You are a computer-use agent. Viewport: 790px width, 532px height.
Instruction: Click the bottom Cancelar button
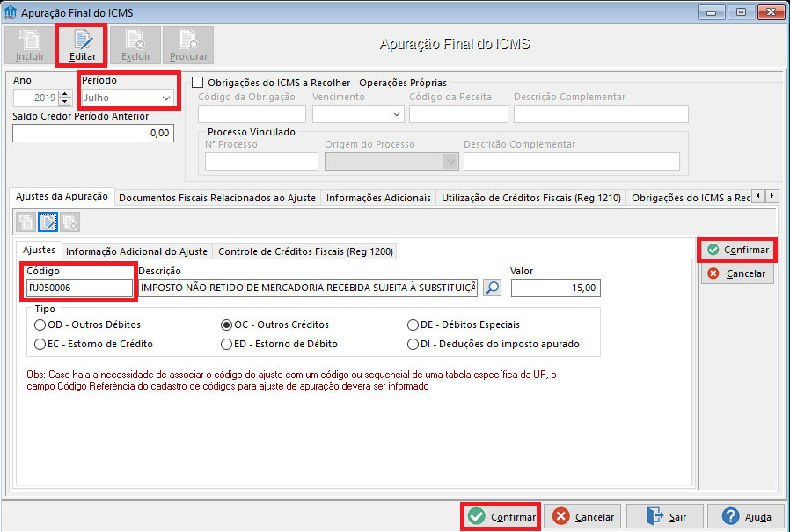click(582, 517)
